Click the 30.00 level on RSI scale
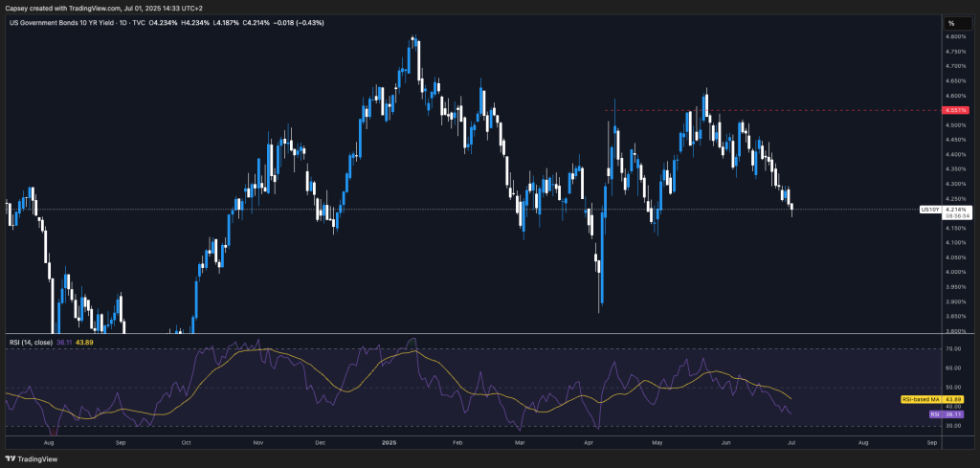 [x=952, y=426]
